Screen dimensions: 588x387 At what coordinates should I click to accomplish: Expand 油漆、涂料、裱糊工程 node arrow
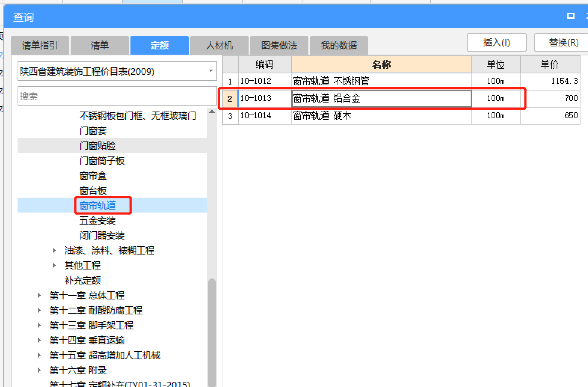54,250
